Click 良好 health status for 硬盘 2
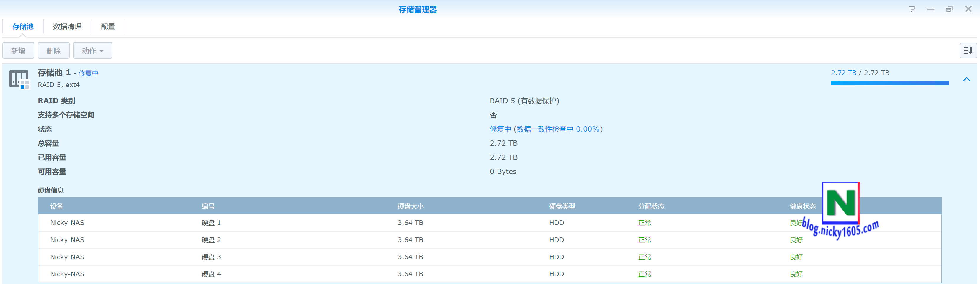The height and width of the screenshot is (284, 980). point(796,240)
